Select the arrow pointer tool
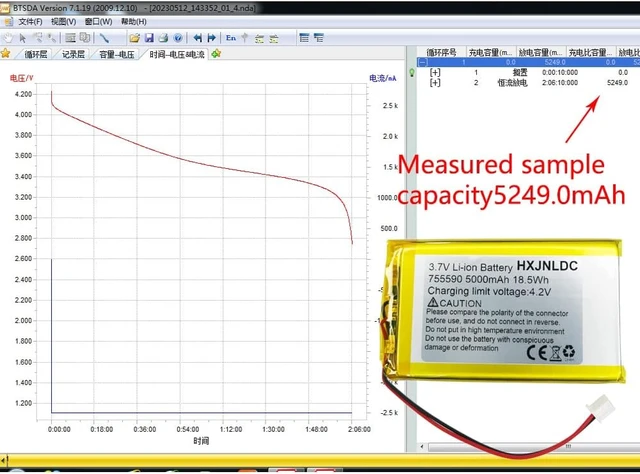Image resolution: width=640 pixels, height=474 pixels. click(22, 38)
